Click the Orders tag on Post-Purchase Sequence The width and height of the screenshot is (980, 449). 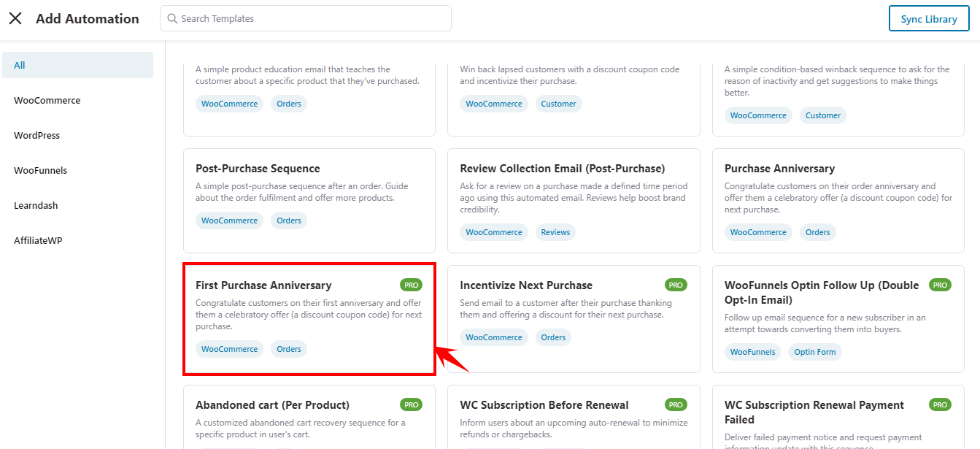289,220
